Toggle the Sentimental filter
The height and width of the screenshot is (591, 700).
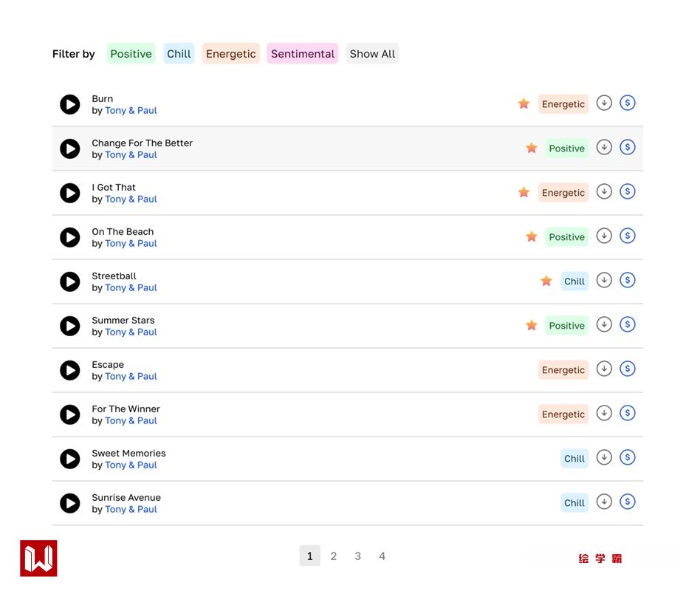[x=303, y=54]
